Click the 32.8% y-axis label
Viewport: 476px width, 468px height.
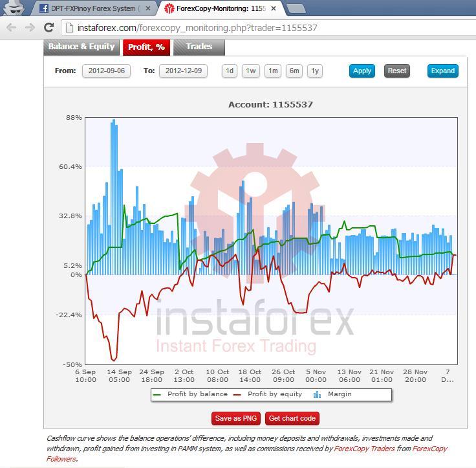click(70, 216)
